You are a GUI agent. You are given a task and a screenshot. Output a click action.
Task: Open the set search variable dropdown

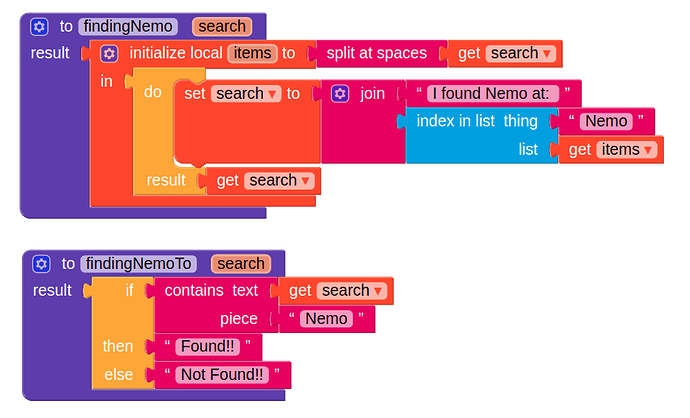272,93
